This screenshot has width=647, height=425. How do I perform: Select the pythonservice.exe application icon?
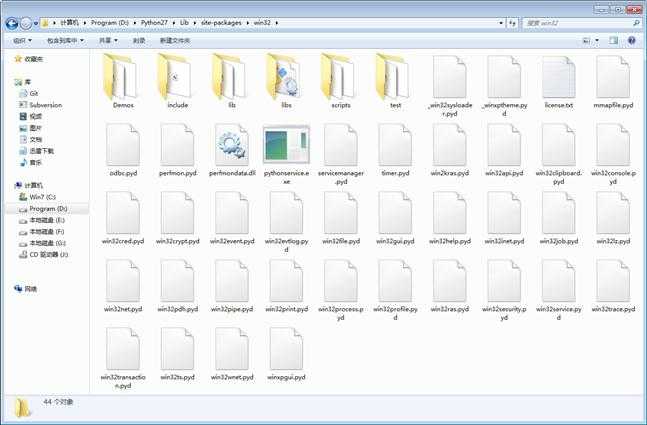286,144
